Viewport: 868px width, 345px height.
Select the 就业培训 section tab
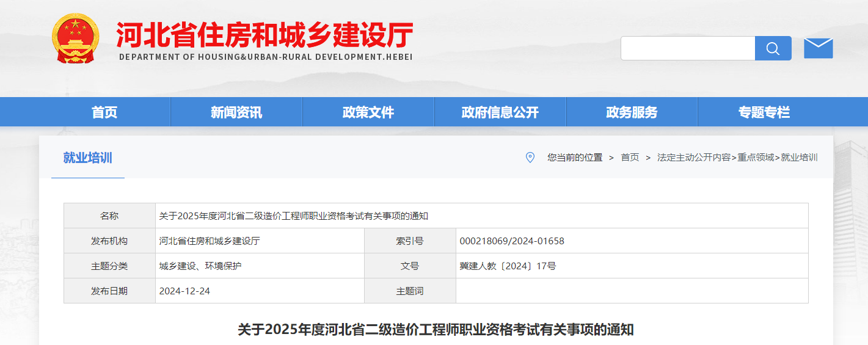[88, 158]
